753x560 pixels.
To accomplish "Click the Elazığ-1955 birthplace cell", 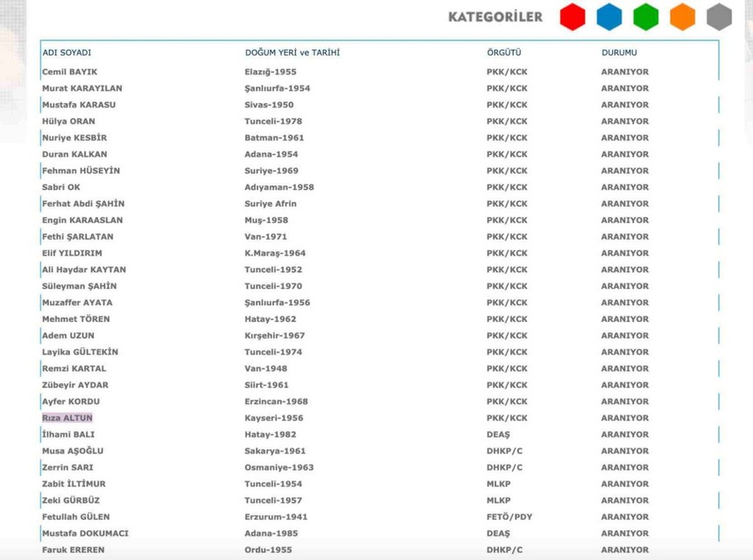I will (271, 72).
